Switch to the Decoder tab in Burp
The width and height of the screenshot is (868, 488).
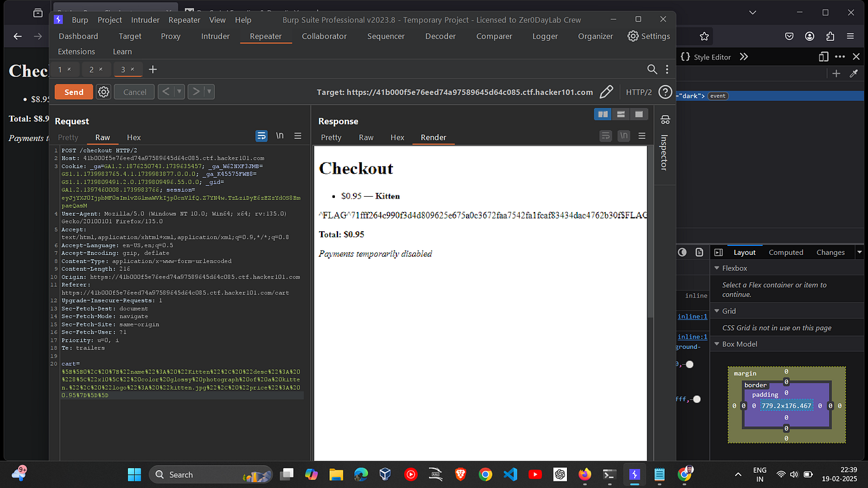440,36
